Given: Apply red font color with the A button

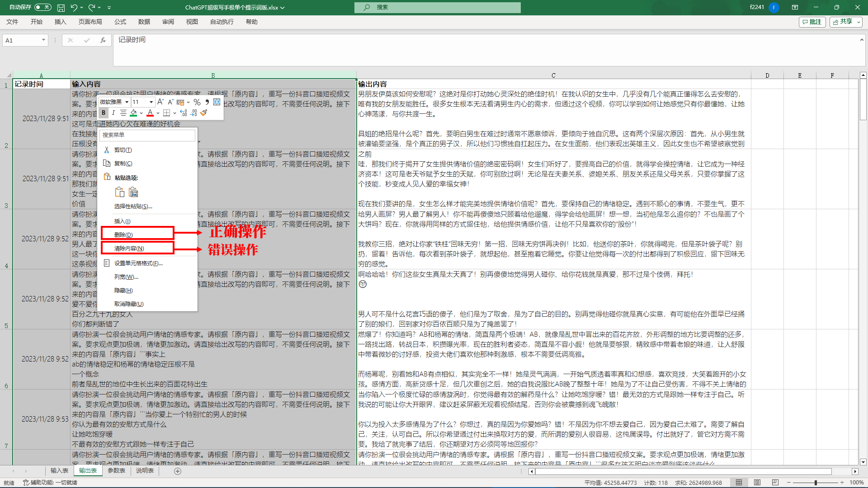Looking at the screenshot, I should (x=150, y=113).
